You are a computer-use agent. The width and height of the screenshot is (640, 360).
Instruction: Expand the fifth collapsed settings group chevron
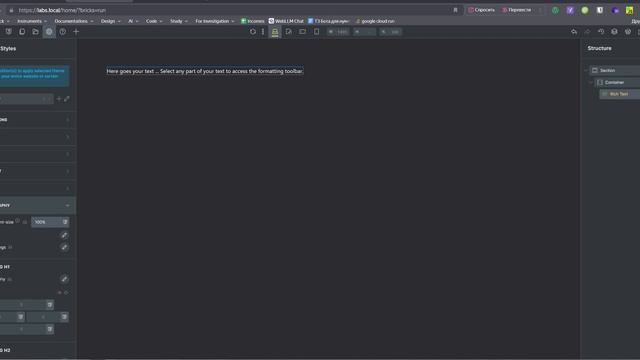(x=68, y=189)
